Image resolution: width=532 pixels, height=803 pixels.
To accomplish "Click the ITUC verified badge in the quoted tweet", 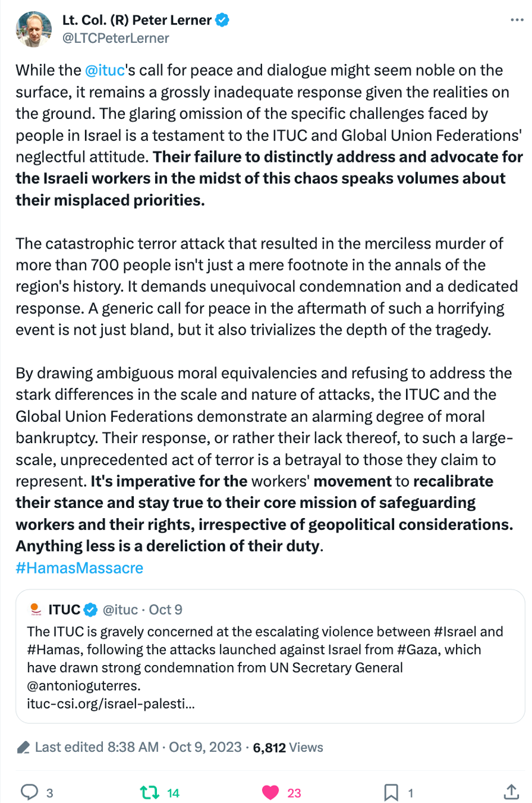I will tap(90, 610).
